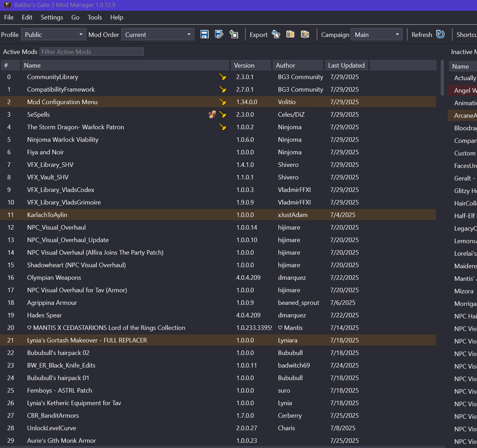
Task: Select Bububull's hairpack 02 mod
Action: [218, 353]
